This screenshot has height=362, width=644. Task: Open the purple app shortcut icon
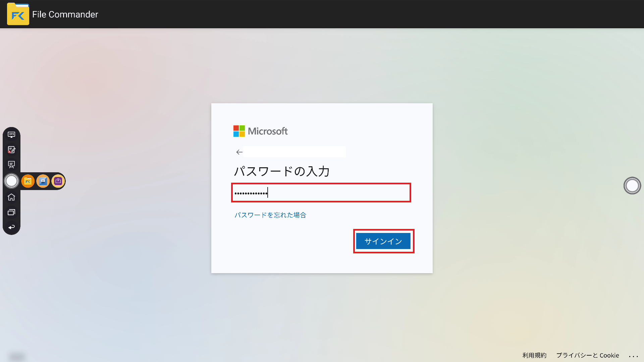pos(58,181)
